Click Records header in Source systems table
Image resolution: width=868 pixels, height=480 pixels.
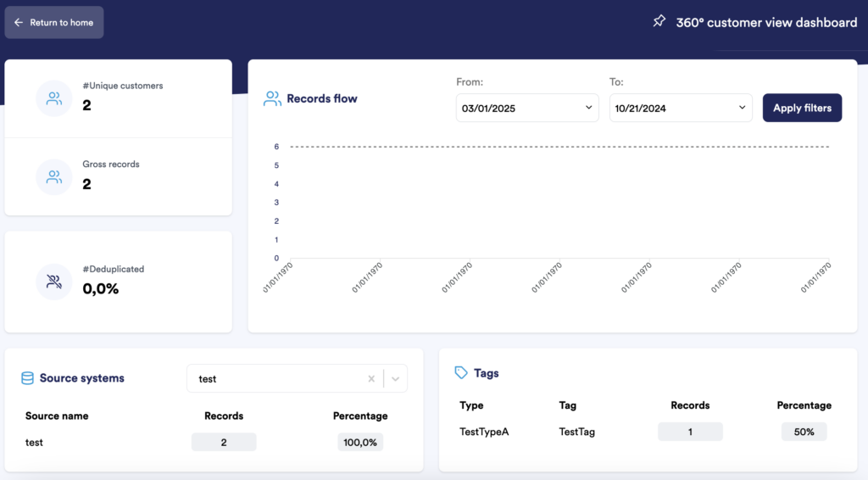coord(224,416)
